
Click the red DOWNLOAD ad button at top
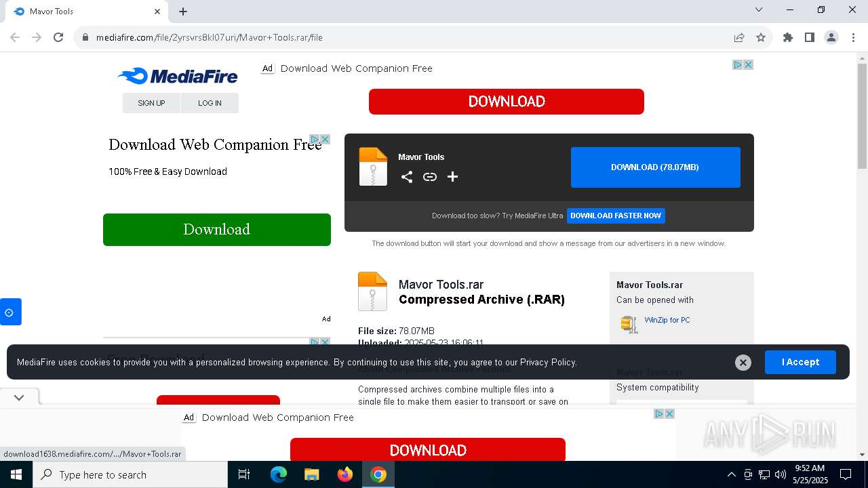(507, 102)
